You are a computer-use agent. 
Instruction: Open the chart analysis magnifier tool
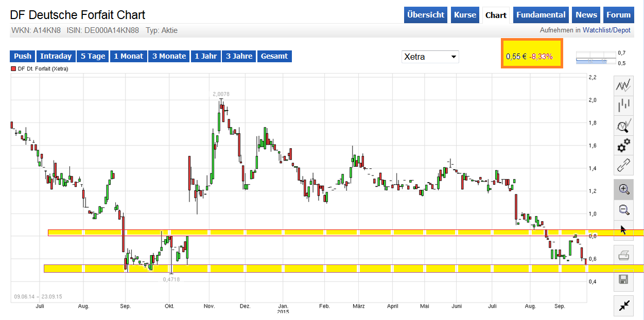pyautogui.click(x=624, y=126)
